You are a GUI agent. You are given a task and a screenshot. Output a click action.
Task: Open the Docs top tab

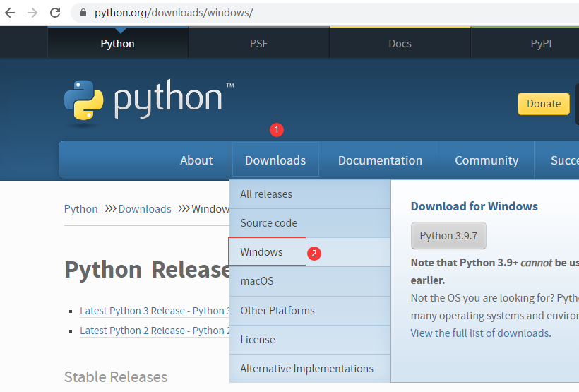tap(400, 44)
